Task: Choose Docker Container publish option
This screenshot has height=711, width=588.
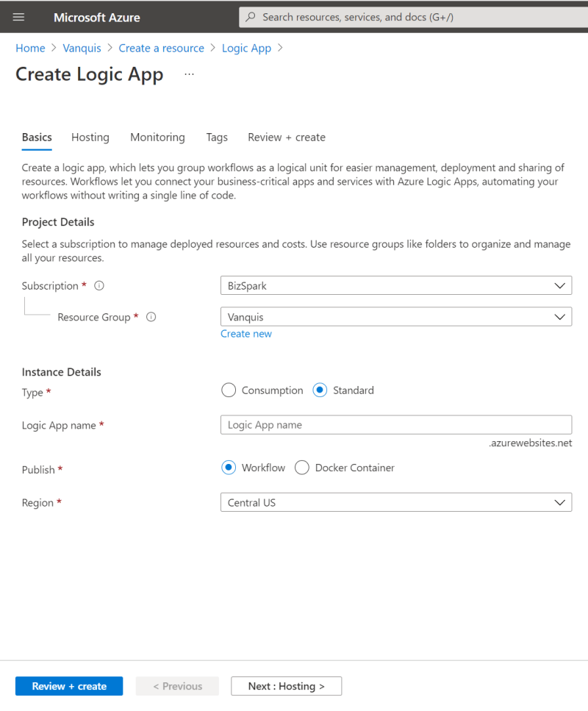Action: 302,468
